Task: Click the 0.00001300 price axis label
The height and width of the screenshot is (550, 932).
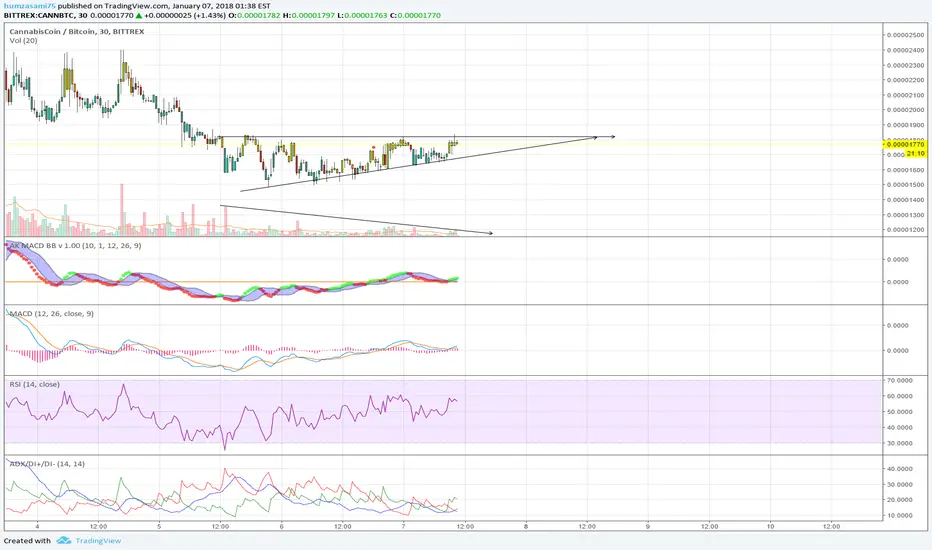Action: (x=905, y=215)
